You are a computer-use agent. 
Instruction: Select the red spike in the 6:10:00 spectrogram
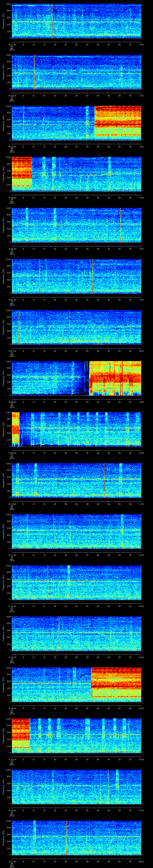(x=104, y=480)
